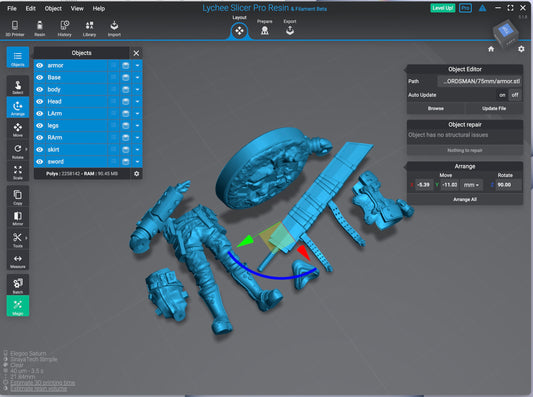Close the Objects panel
This screenshot has width=533, height=397.
136,53
